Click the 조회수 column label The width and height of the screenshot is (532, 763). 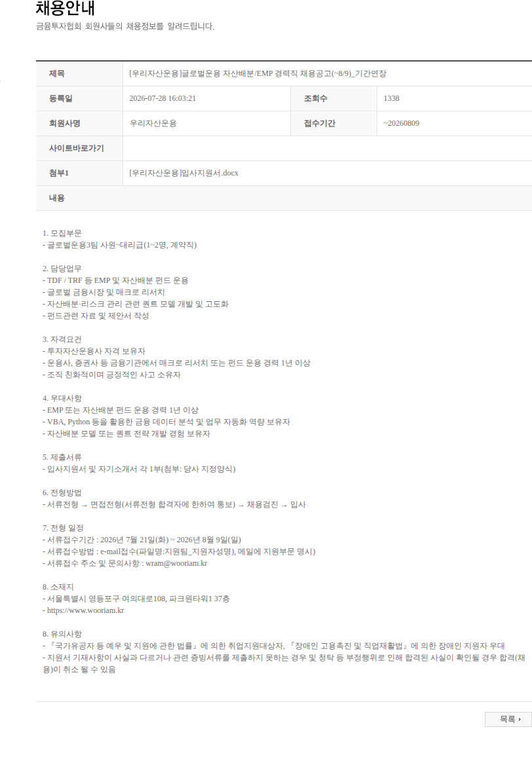316,99
